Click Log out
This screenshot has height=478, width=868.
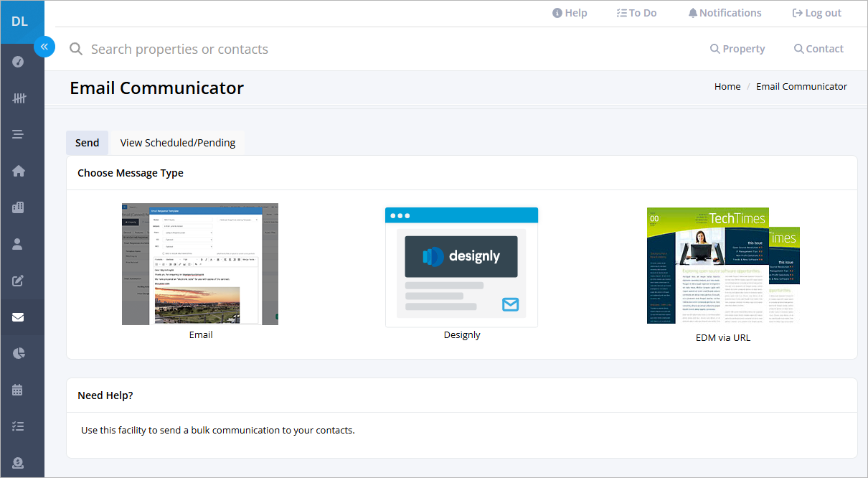(x=816, y=13)
